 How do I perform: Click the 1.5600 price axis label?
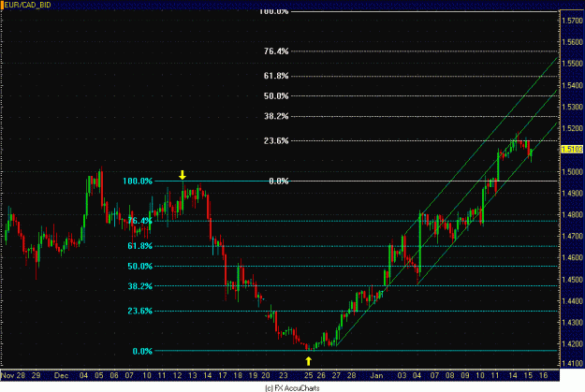coord(572,42)
